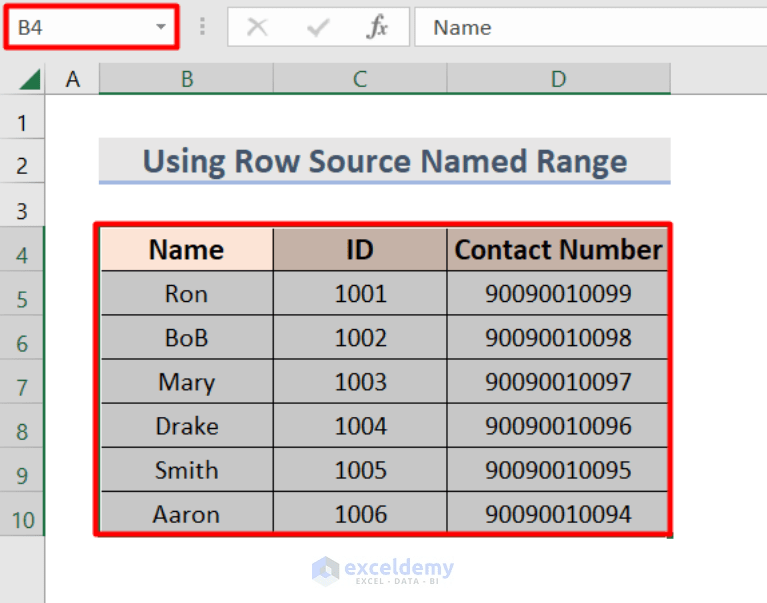
Task: Click the ID header cell
Action: pos(360,249)
